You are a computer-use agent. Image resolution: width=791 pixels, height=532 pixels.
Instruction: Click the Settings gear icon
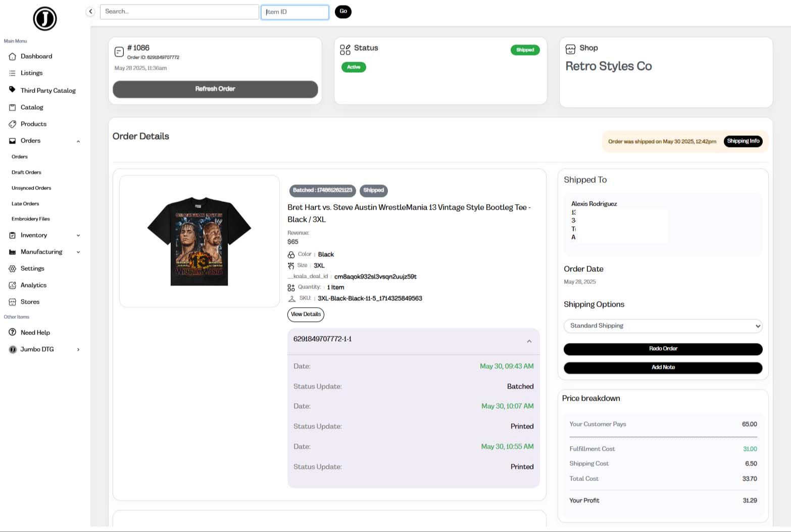coord(13,269)
